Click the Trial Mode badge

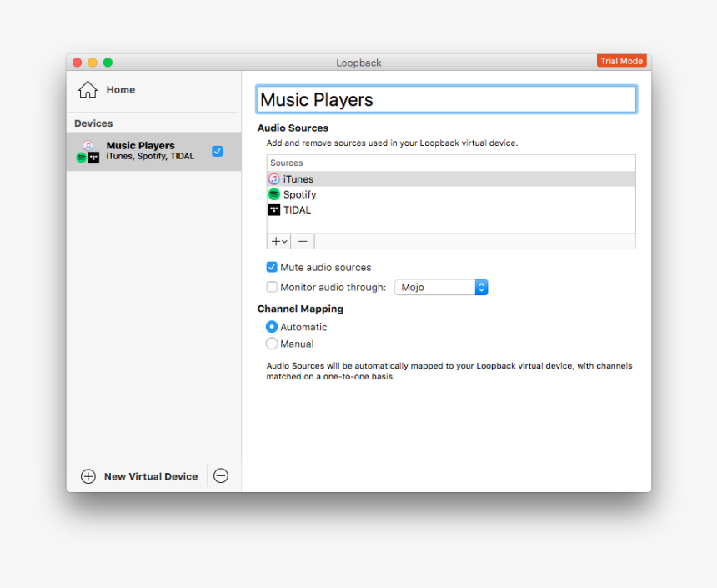point(621,61)
